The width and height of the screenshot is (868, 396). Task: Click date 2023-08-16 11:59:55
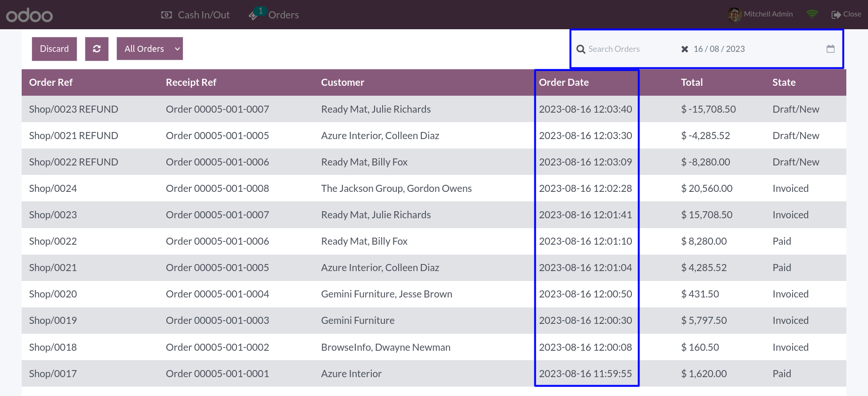[x=585, y=374]
